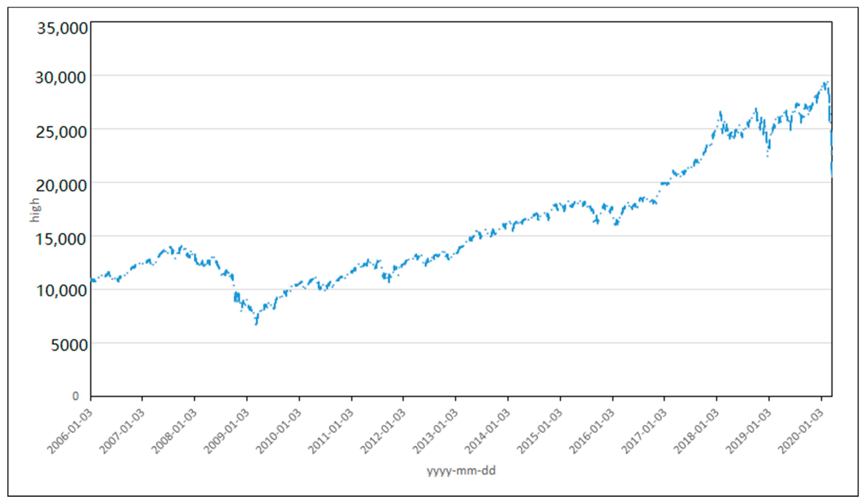Click the 2018-01-03 x-axis date label
Viewport: 867px width, 504px height.
click(696, 432)
